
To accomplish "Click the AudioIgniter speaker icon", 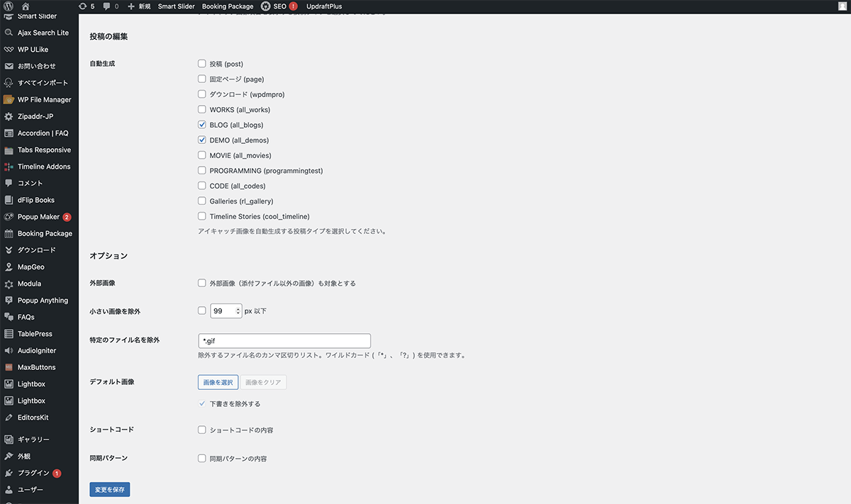I will pos(9,351).
